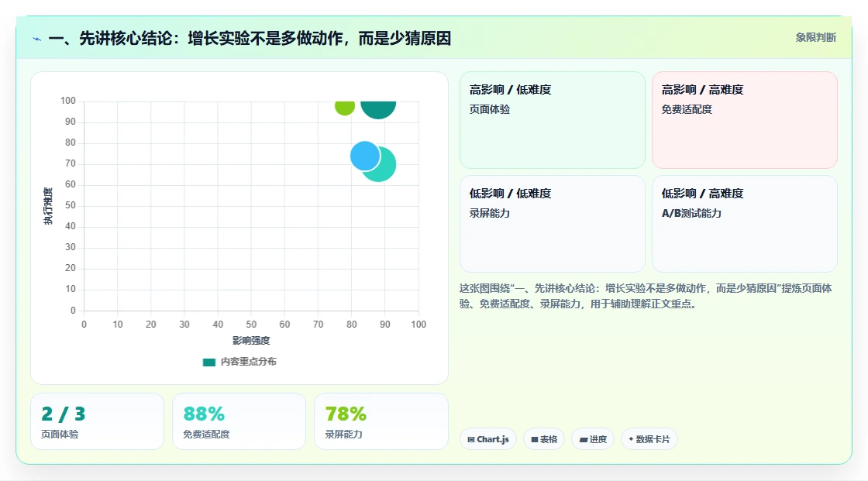
Task: Select the slide title 一、先讲核心结论
Action: pyautogui.click(x=250, y=39)
